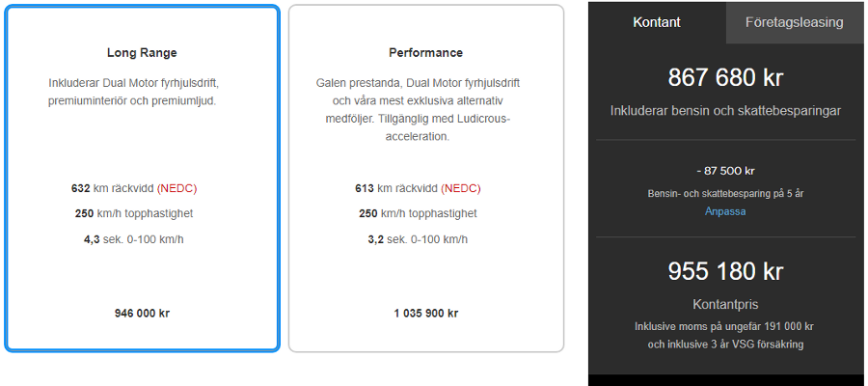868x386 pixels.
Task: Click the 946 000 kr price
Action: pyautogui.click(x=142, y=314)
